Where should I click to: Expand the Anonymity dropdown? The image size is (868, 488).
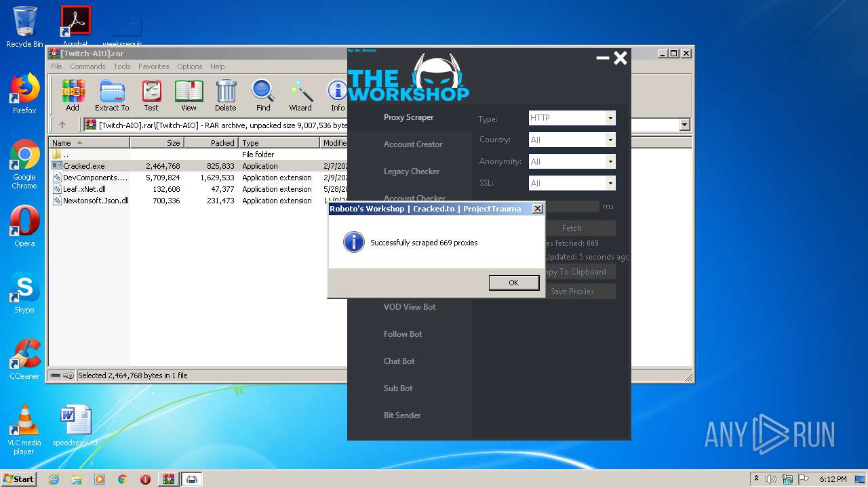(x=610, y=161)
